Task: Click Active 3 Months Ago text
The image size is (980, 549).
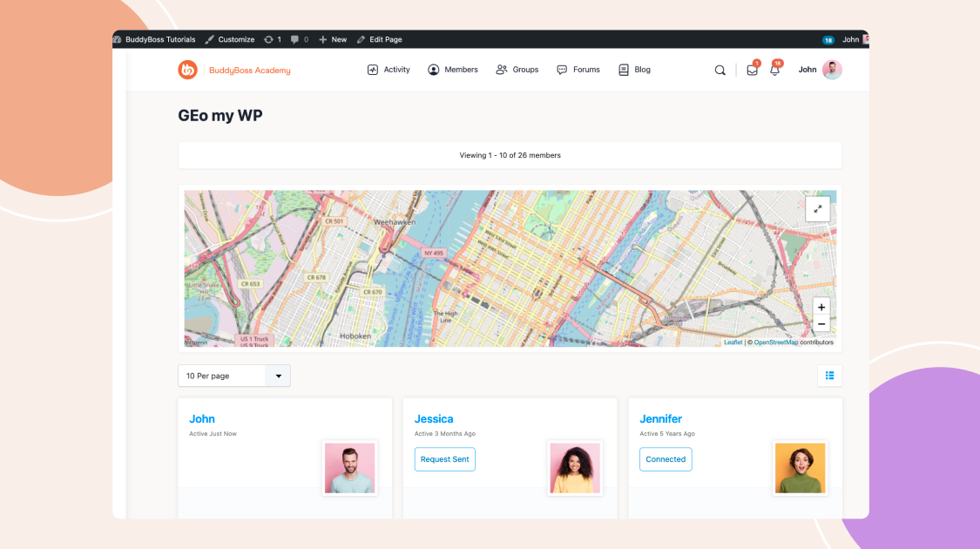Action: point(445,433)
